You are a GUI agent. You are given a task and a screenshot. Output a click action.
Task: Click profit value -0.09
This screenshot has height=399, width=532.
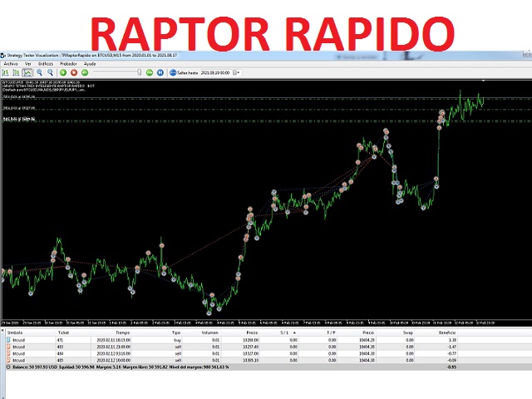click(451, 360)
